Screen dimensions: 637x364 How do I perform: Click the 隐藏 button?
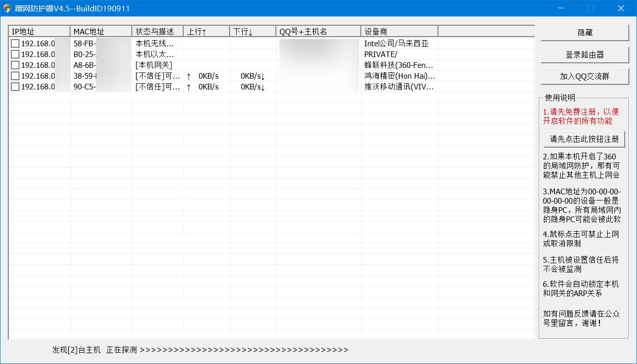point(585,32)
